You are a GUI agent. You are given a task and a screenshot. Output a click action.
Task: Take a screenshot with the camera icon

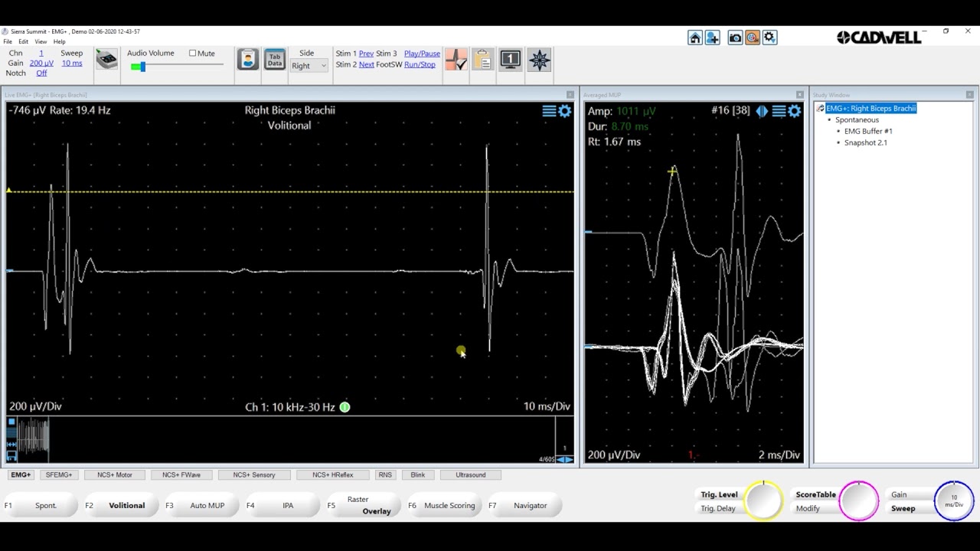735,37
